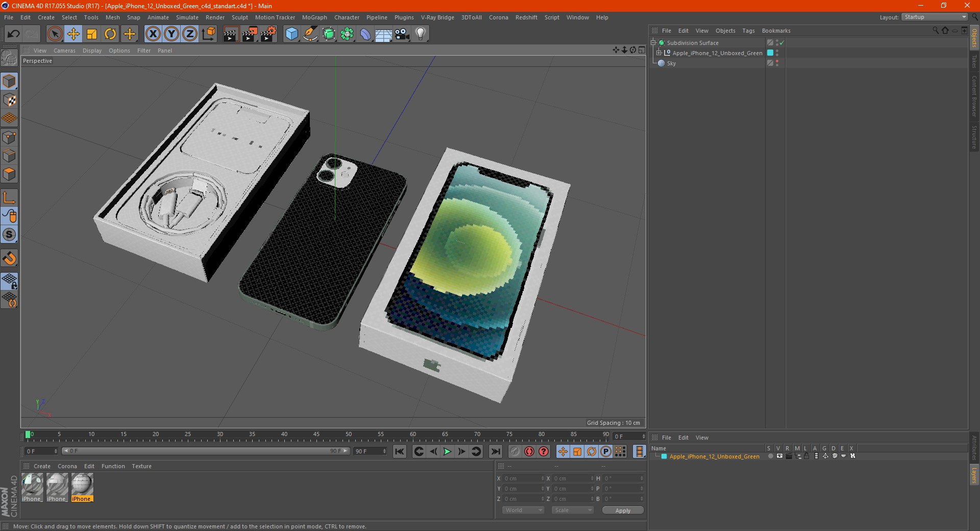Open the Array modeling objects icon

pyautogui.click(x=347, y=34)
